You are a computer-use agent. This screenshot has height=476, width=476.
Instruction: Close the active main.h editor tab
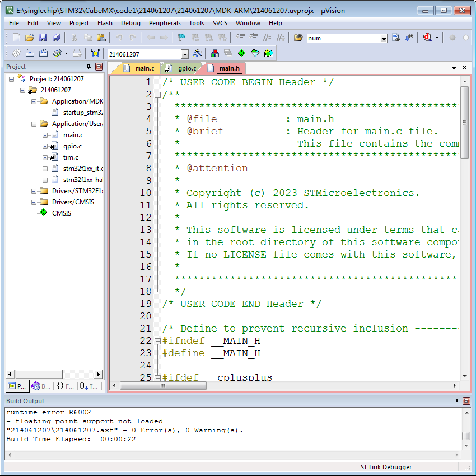(465, 68)
